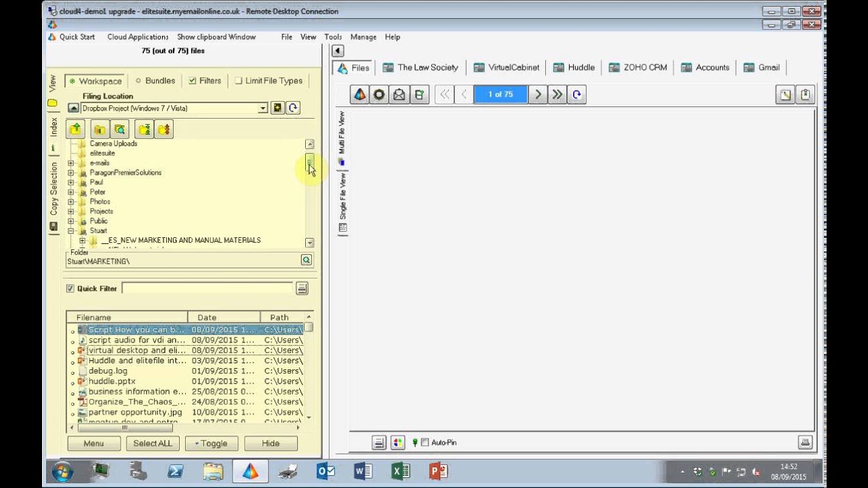Click the folder-search icon in the Folder path box
The image size is (868, 488).
307,260
